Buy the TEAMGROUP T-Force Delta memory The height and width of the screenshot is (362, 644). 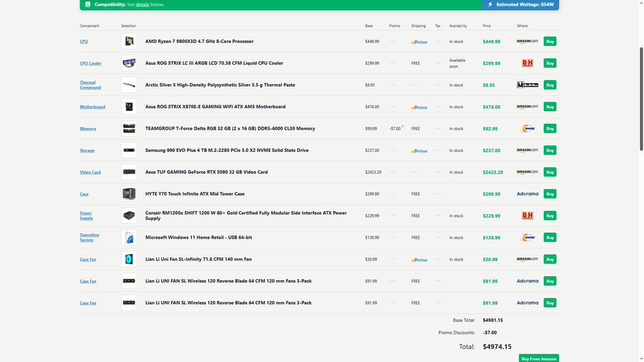550,129
